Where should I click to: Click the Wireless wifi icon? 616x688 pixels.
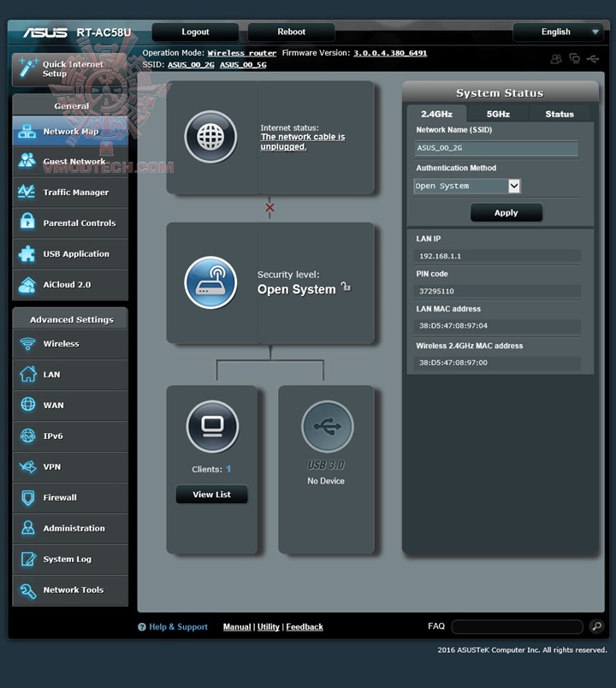tap(27, 343)
